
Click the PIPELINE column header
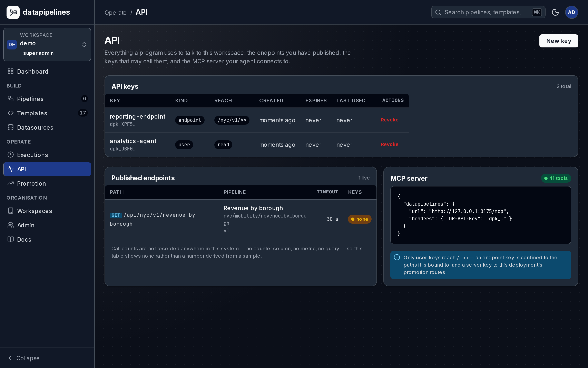(x=234, y=192)
